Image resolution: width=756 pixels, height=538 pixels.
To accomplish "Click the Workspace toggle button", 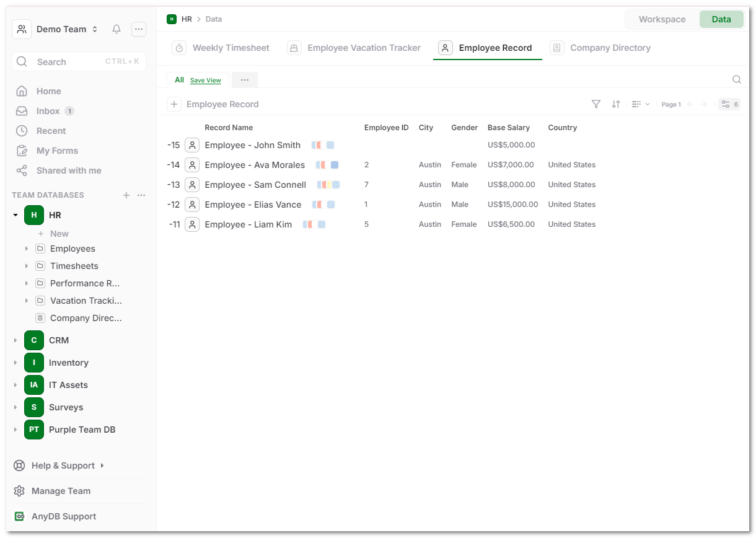I will click(661, 19).
